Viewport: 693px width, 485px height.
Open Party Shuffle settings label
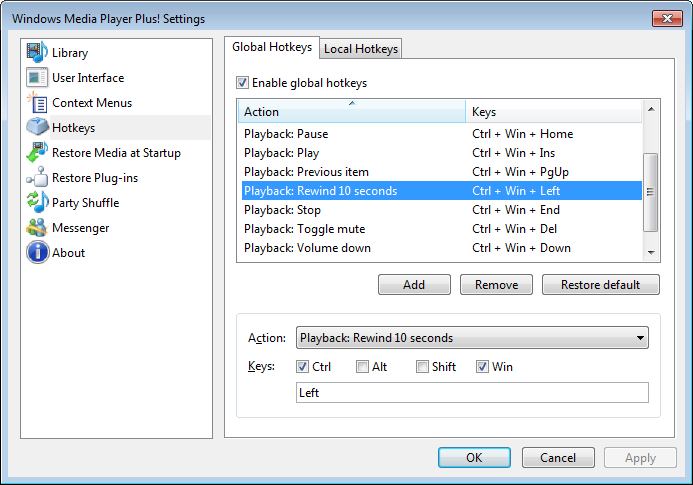85,203
